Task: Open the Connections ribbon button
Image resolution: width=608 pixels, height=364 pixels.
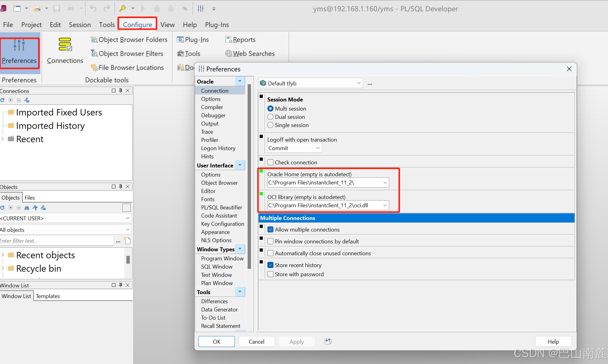Action: pos(65,51)
